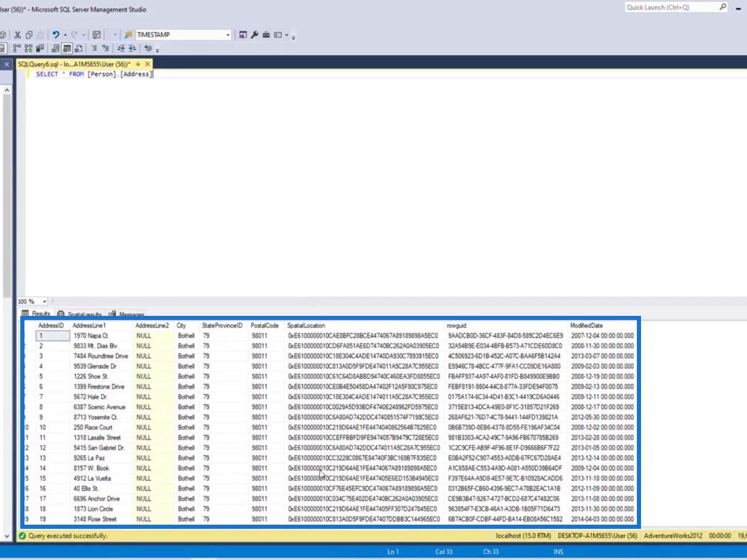Click the Increase Indent icon
The width and height of the screenshot is (747, 560).
[132, 48]
